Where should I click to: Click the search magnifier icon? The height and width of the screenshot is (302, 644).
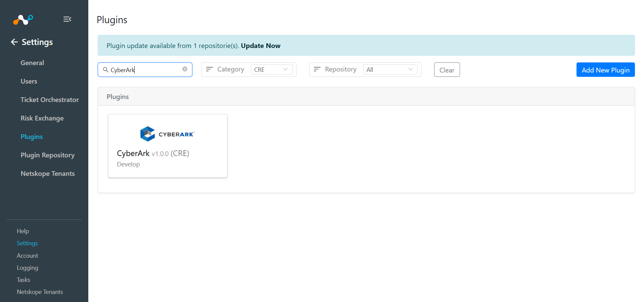[105, 69]
